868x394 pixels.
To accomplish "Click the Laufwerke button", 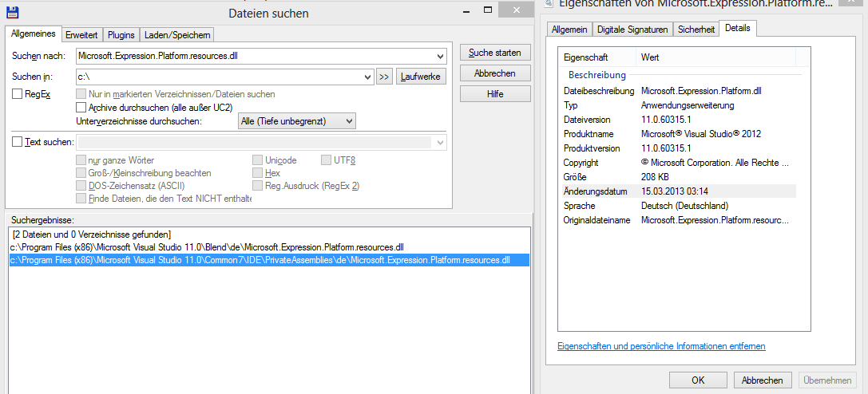I will click(x=422, y=77).
